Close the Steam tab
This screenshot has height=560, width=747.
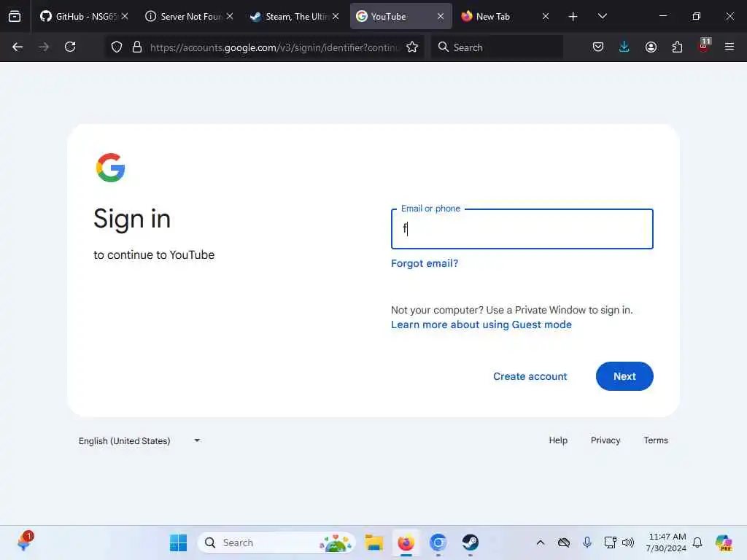pyautogui.click(x=336, y=16)
